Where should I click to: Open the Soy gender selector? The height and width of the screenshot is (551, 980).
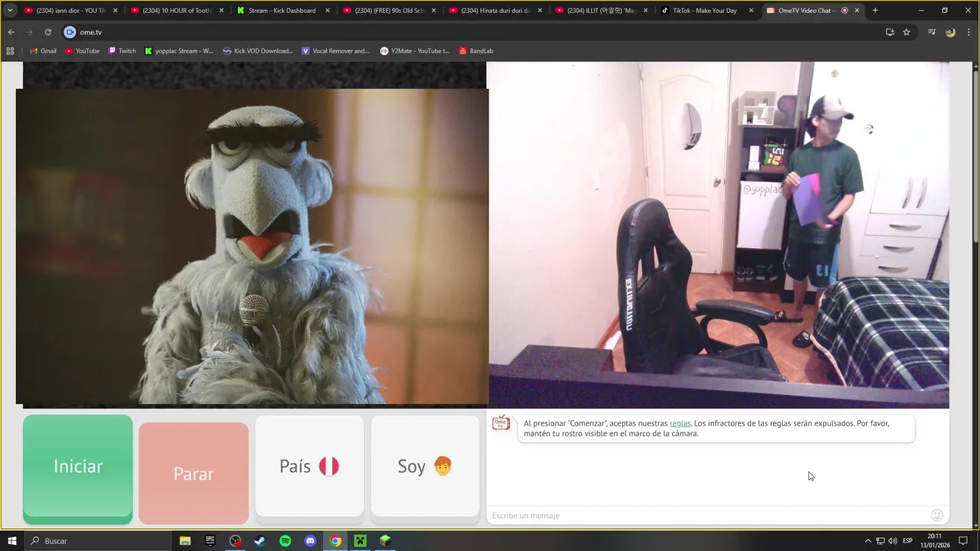pos(425,466)
